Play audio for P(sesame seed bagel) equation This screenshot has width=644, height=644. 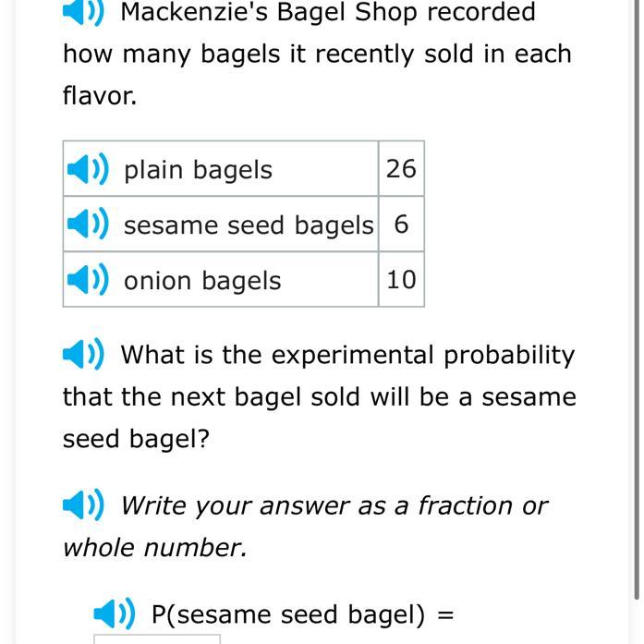pos(115,614)
